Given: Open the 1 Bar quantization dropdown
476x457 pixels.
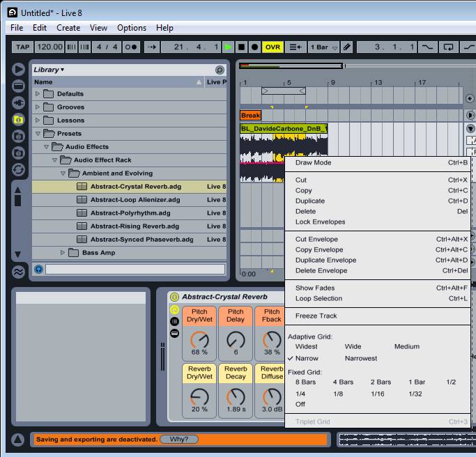Looking at the screenshot, I should [323, 47].
